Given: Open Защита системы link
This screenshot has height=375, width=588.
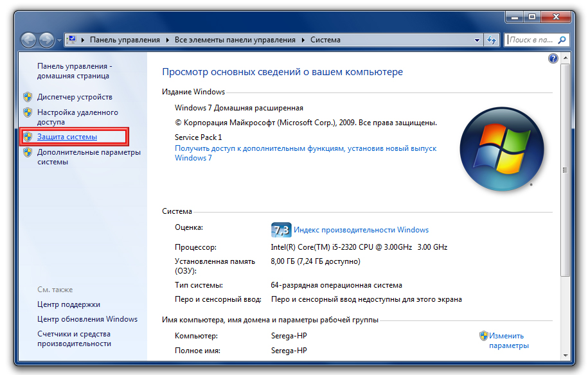Looking at the screenshot, I should point(67,137).
